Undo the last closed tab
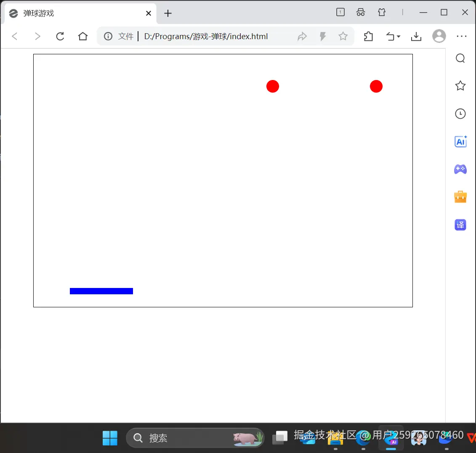 (391, 37)
